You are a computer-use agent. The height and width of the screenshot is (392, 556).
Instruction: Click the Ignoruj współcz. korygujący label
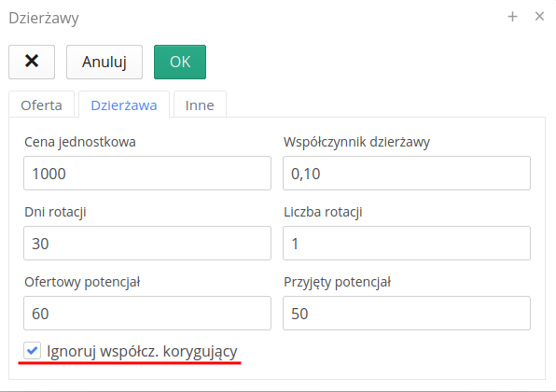point(142,351)
